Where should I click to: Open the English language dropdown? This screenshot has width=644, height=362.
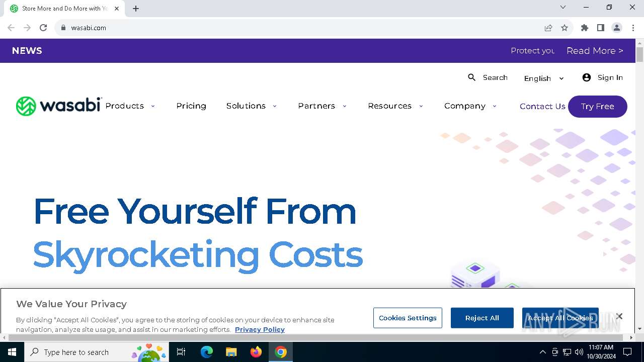[x=544, y=78]
